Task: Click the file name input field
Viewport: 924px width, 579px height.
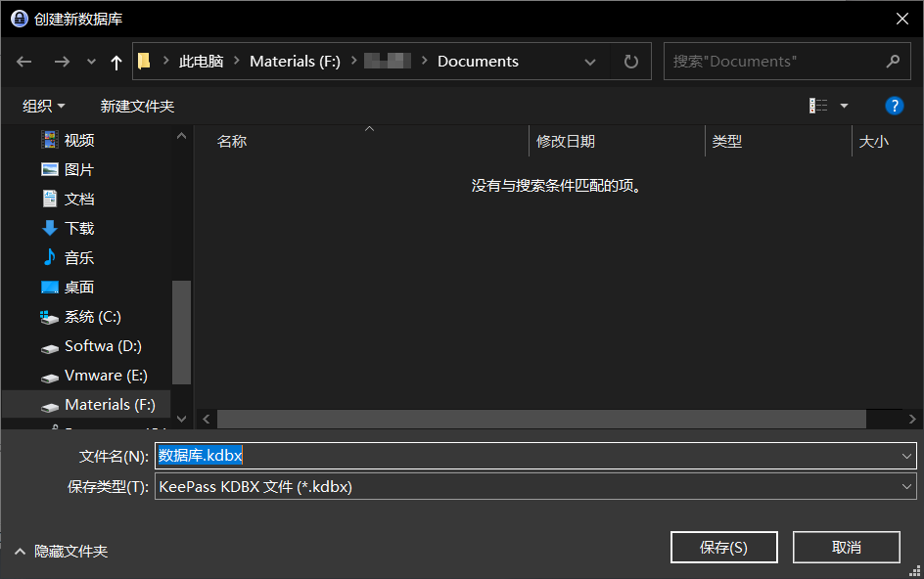Action: [529, 456]
